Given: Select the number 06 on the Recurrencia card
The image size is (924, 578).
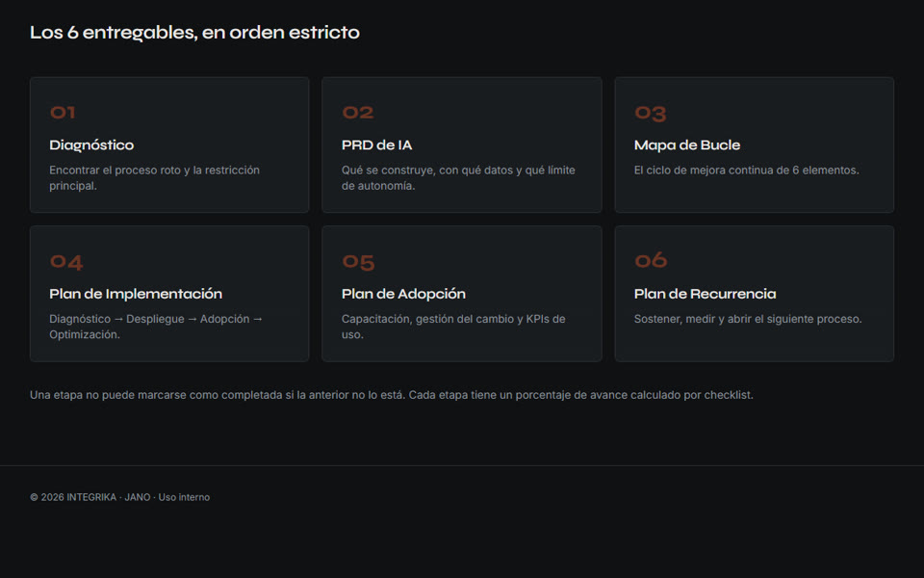Looking at the screenshot, I should [x=651, y=261].
